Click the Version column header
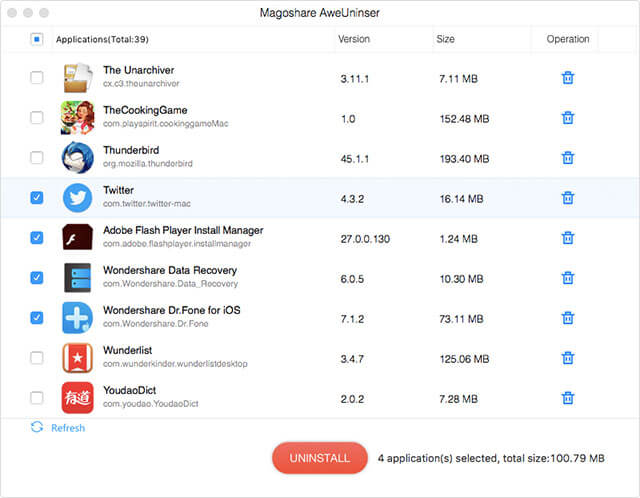Viewport: 640px width, 498px height. [x=354, y=39]
